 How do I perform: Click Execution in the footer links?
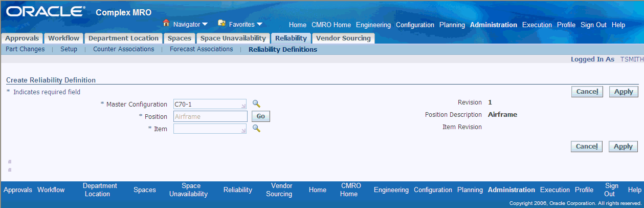pyautogui.click(x=555, y=190)
